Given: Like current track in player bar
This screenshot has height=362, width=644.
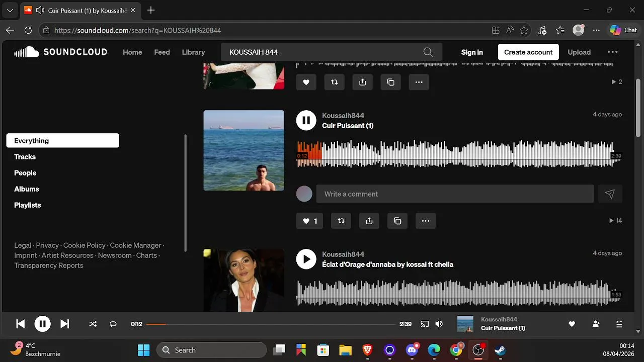Looking at the screenshot, I should coord(572,324).
